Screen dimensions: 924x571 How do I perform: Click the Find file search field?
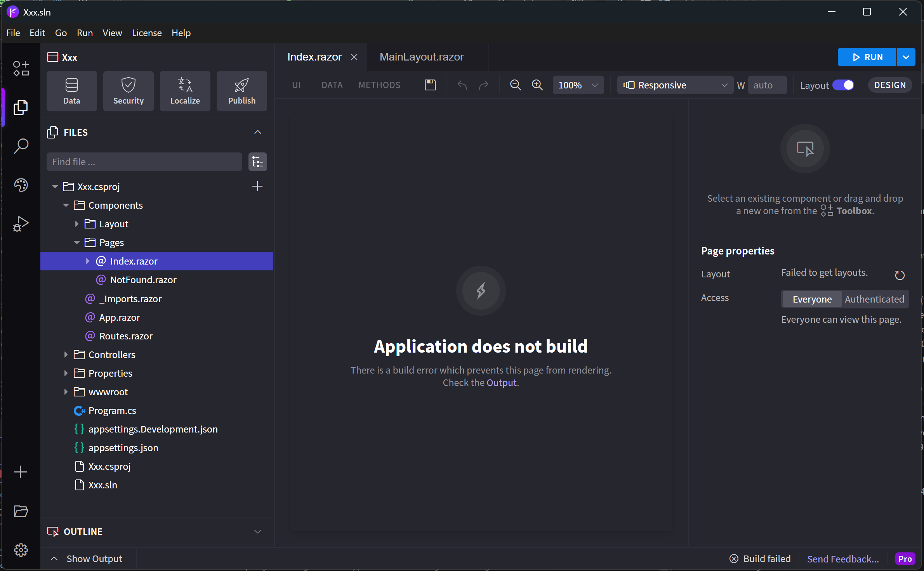(x=144, y=162)
